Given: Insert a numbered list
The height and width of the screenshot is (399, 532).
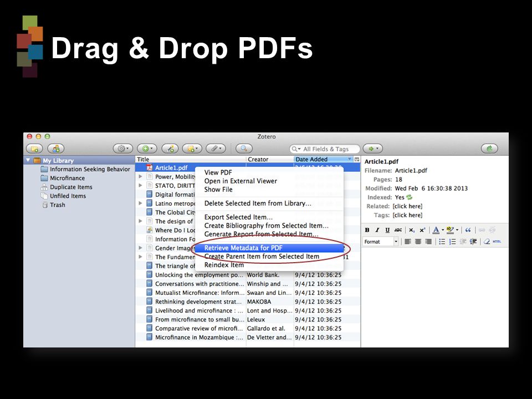Looking at the screenshot, I should (x=452, y=242).
